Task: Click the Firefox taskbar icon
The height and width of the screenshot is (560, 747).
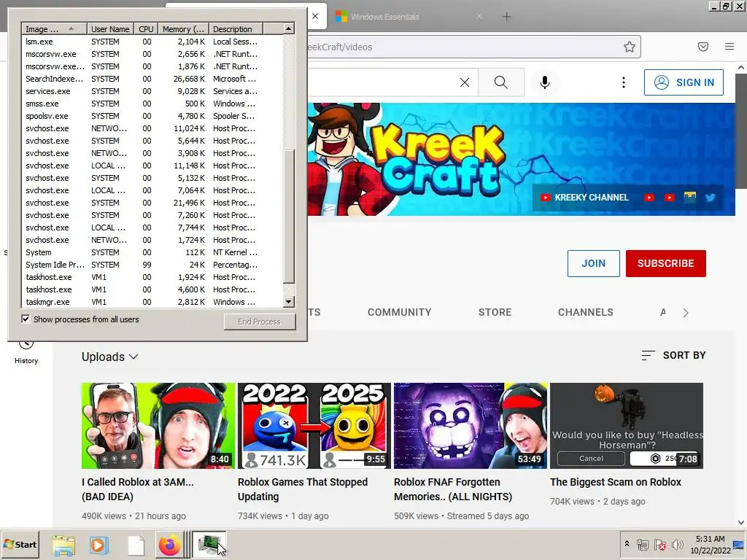Action: (x=169, y=544)
